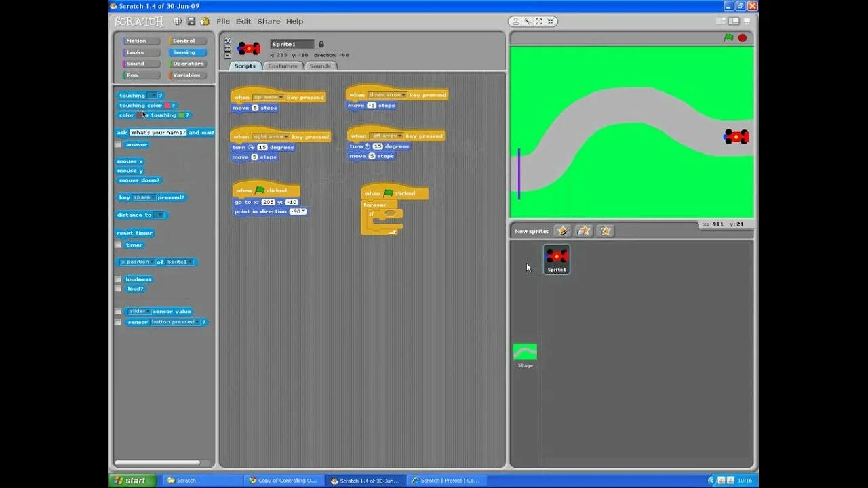The height and width of the screenshot is (488, 868).
Task: Open the Windows Start menu
Action: click(x=133, y=481)
